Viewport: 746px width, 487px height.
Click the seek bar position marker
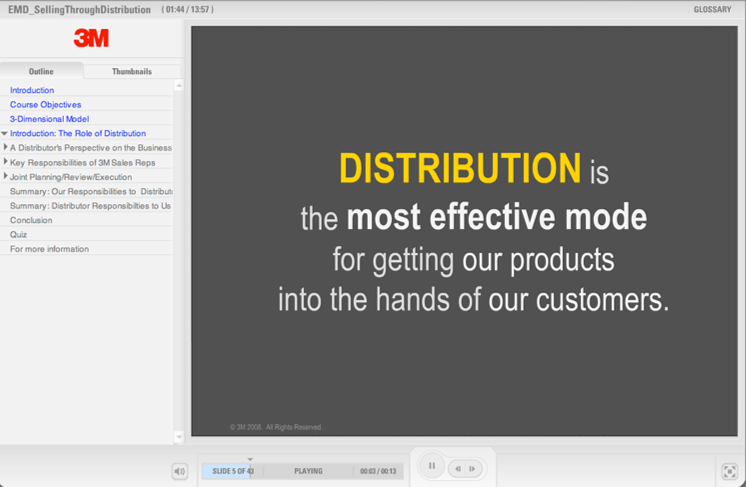point(250,459)
